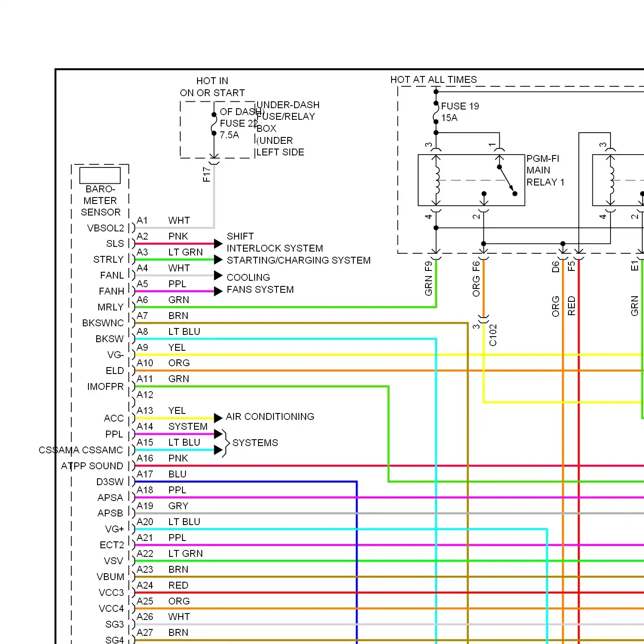This screenshot has height=644, width=644.
Task: Select pin label A24
Action: [x=145, y=585]
